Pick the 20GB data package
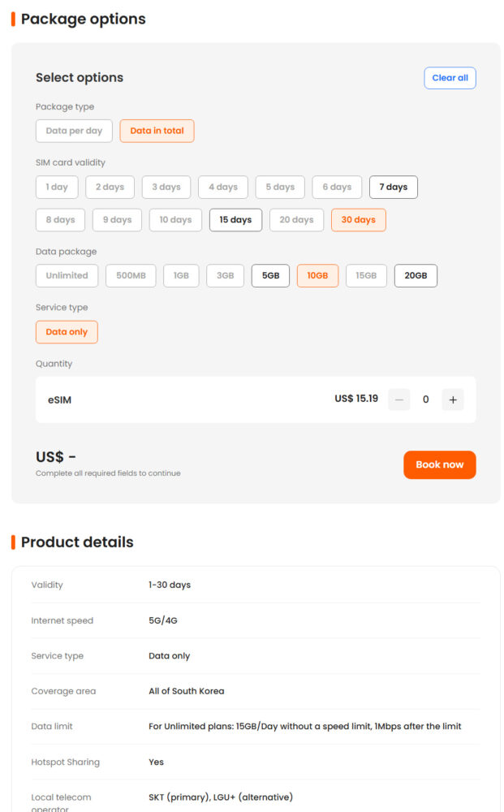 [416, 276]
